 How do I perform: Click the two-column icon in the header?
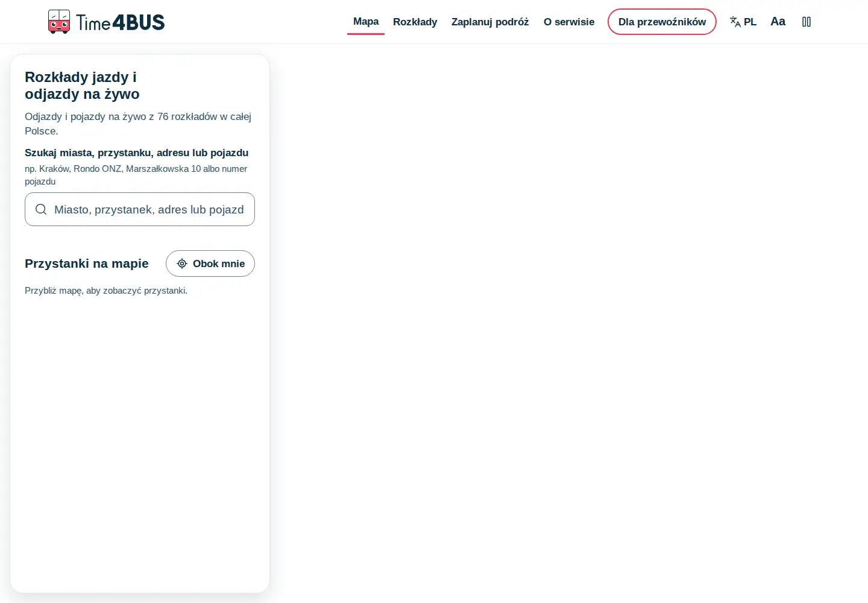807,22
